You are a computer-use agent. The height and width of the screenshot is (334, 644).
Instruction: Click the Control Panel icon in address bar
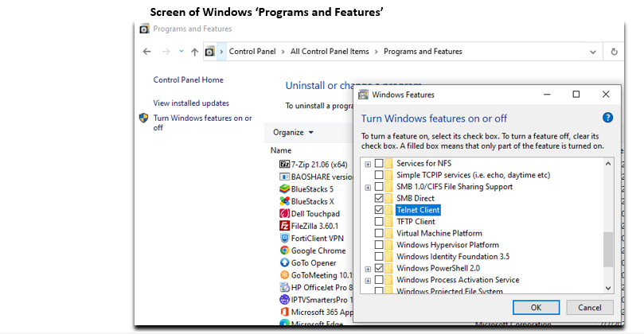[x=210, y=52]
